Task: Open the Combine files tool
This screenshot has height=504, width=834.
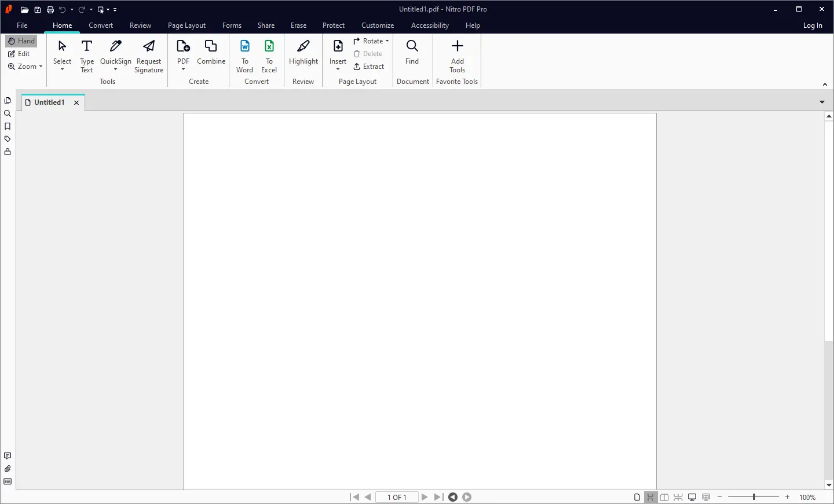Action: click(x=211, y=53)
